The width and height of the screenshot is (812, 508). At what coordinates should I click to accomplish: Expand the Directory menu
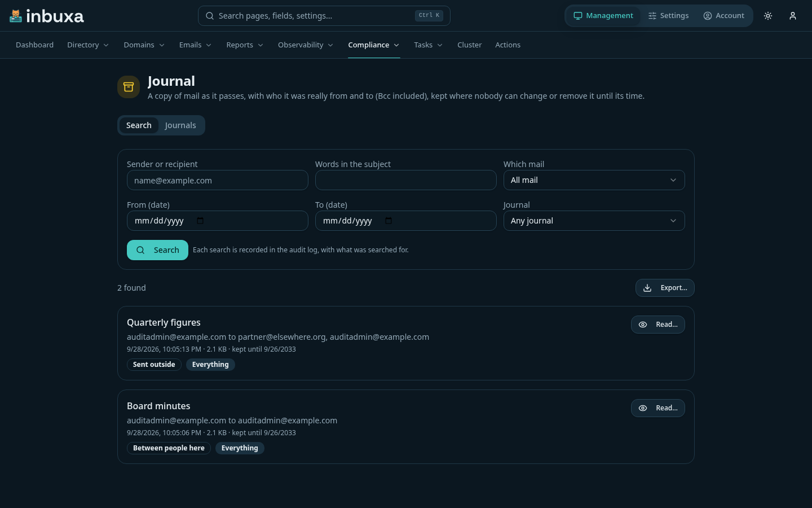point(88,45)
